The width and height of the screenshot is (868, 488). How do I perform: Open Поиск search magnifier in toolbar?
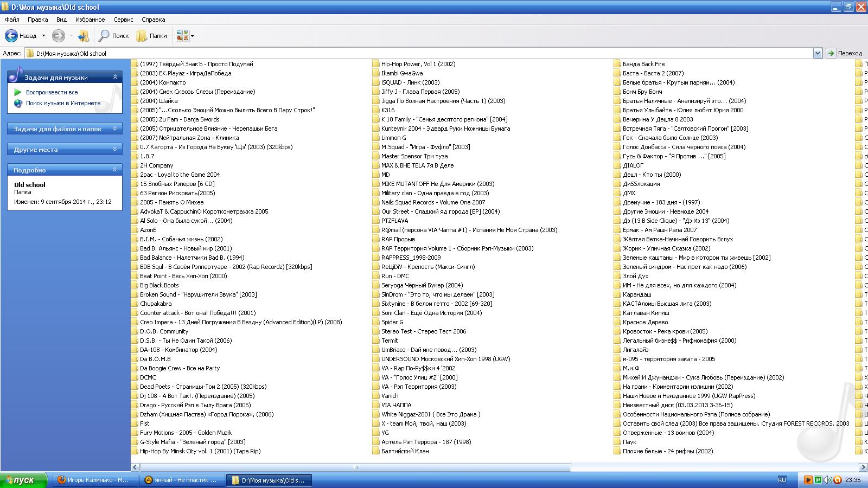click(x=113, y=36)
